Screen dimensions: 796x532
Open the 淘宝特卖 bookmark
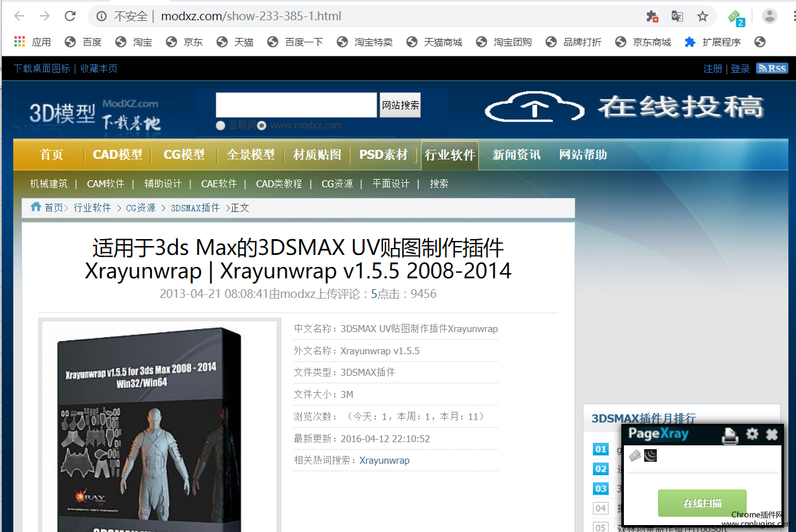365,42
